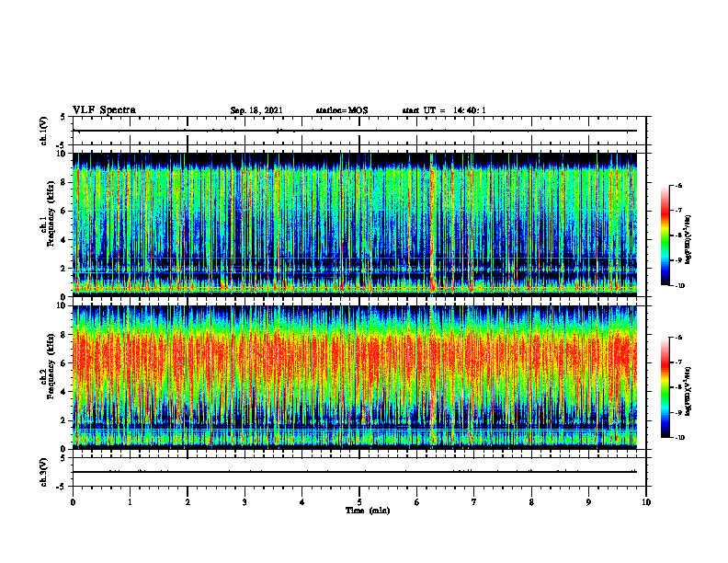Click the ch.2 color bar PSD unit label

click(x=688, y=390)
